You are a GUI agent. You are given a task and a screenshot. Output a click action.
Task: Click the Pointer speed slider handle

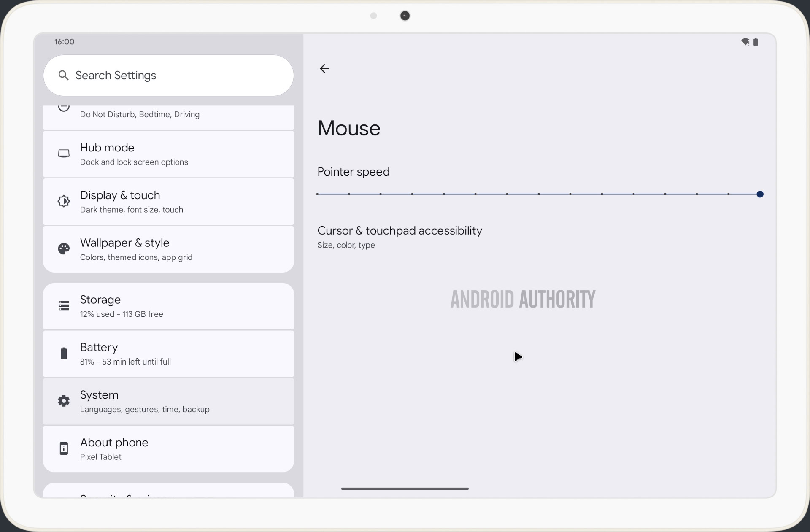point(760,194)
